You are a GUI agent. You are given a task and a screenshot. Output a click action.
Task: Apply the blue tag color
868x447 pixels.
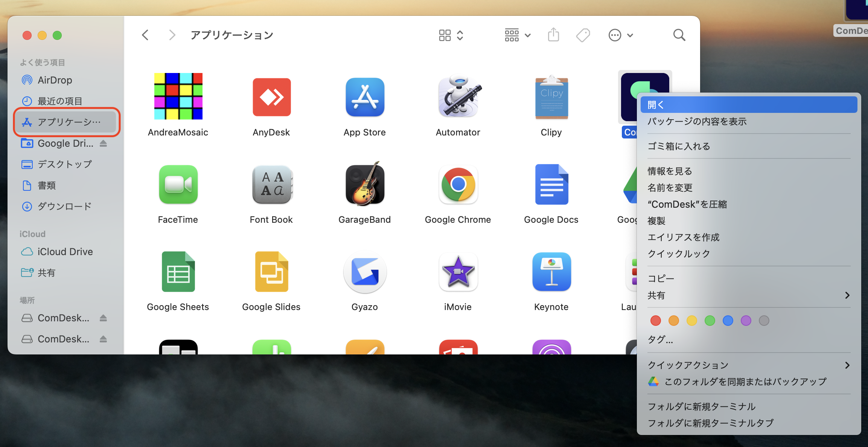point(728,321)
